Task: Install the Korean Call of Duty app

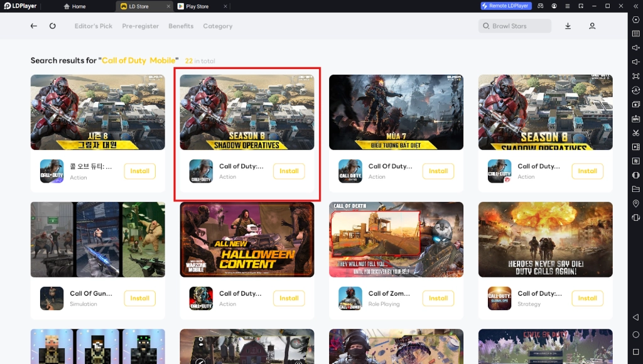Action: click(x=140, y=171)
